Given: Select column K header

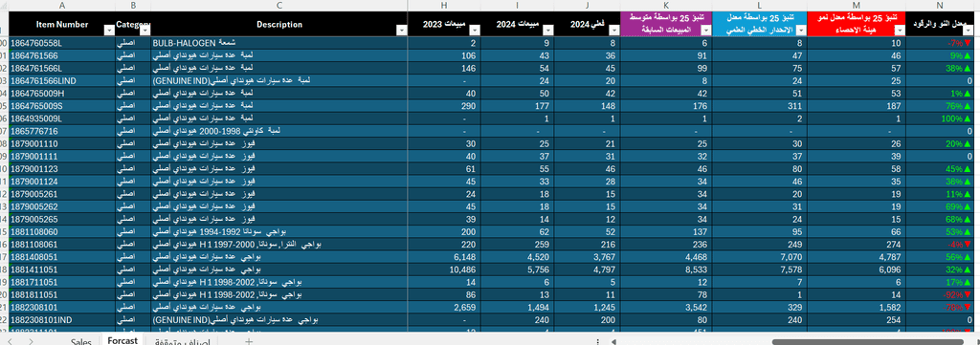Looking at the screenshot, I should pyautogui.click(x=665, y=6).
